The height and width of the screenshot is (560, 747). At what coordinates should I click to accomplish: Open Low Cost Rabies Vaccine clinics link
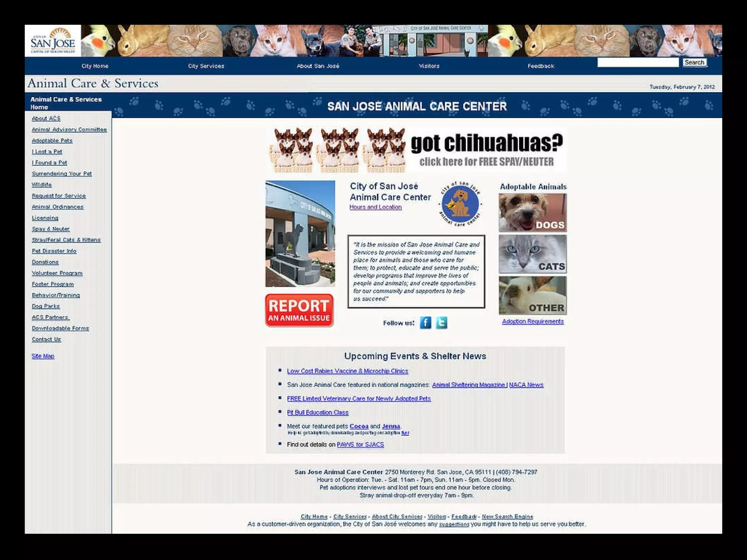tap(347, 371)
